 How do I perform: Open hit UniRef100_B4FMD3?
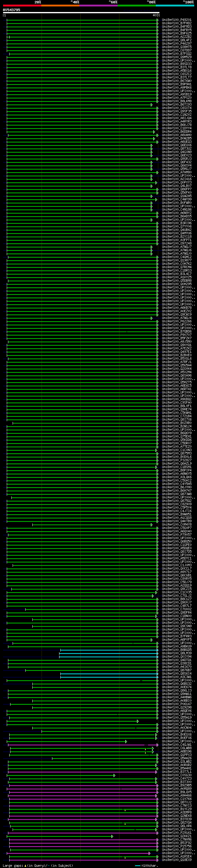177,26
